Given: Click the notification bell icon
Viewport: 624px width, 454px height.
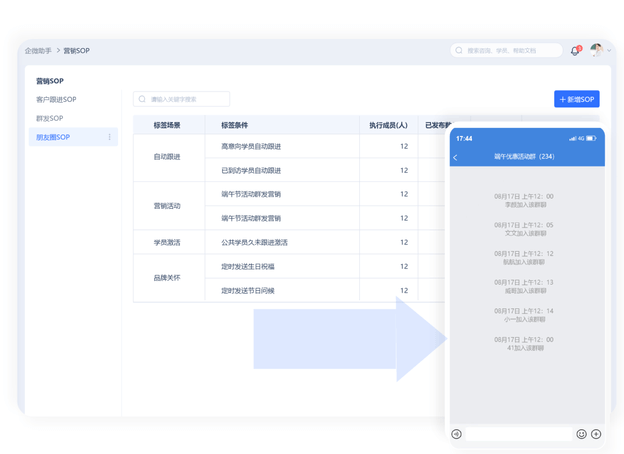Looking at the screenshot, I should pos(575,50).
